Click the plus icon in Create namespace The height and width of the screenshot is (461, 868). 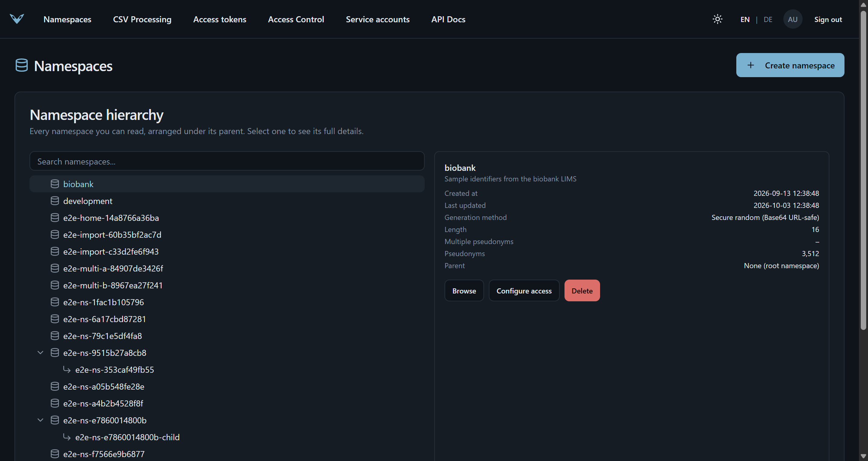click(x=750, y=65)
